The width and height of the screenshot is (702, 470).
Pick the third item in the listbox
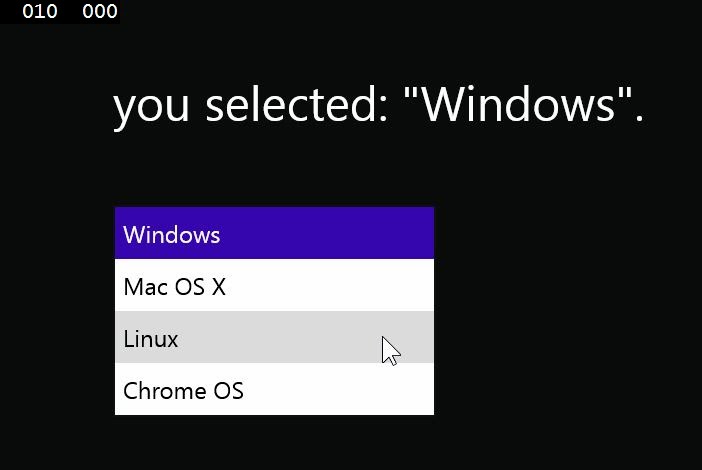(274, 338)
